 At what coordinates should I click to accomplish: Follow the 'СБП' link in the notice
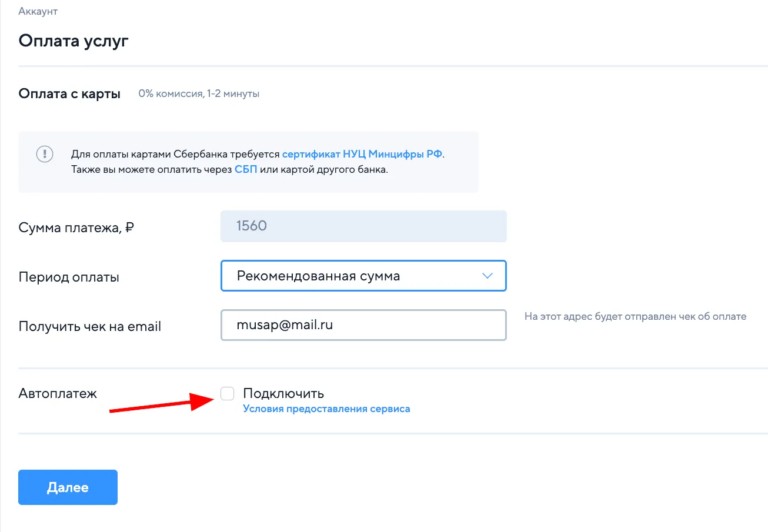pos(246,170)
